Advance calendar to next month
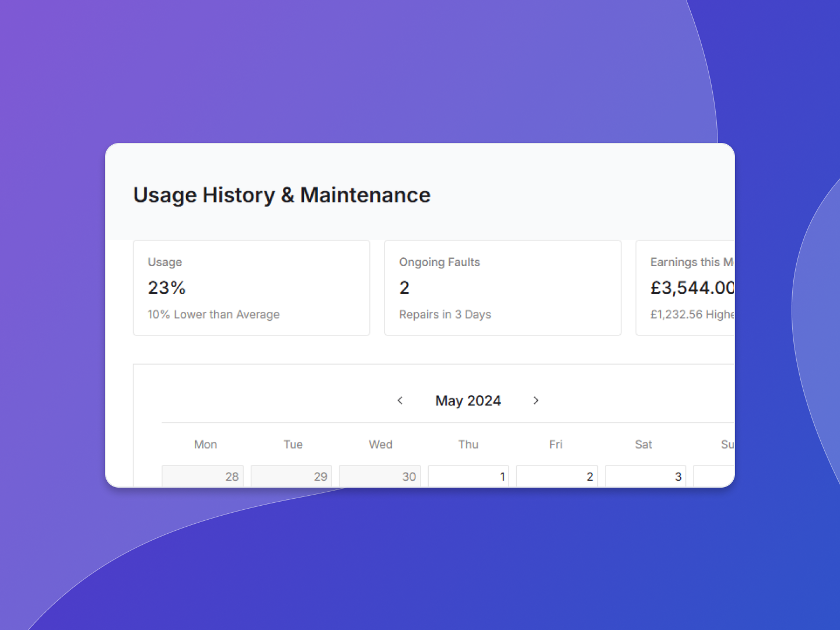The image size is (840, 630). tap(535, 400)
